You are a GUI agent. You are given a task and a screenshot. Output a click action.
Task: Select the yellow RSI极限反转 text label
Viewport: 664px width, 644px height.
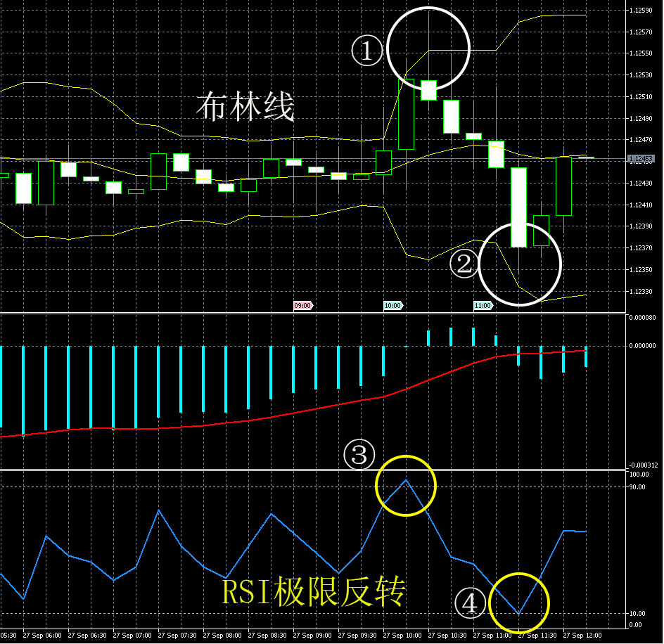(314, 592)
